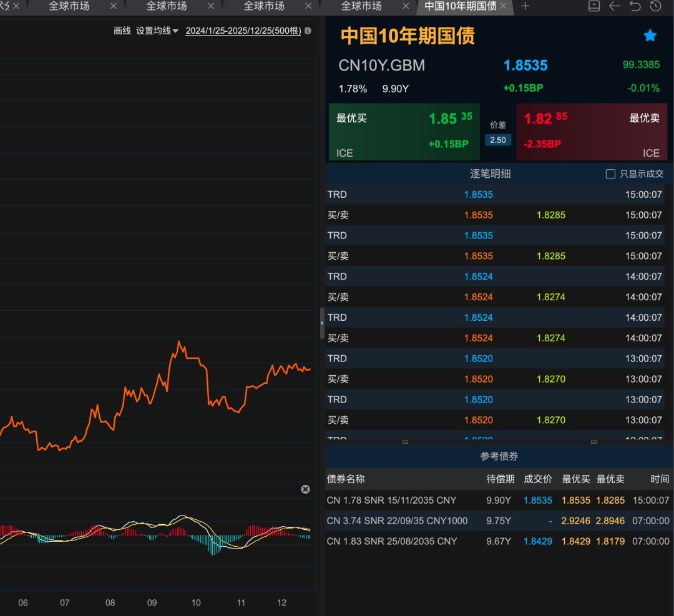The image size is (674, 616).
Task: Click the undo curved arrow icon
Action: 635,6
